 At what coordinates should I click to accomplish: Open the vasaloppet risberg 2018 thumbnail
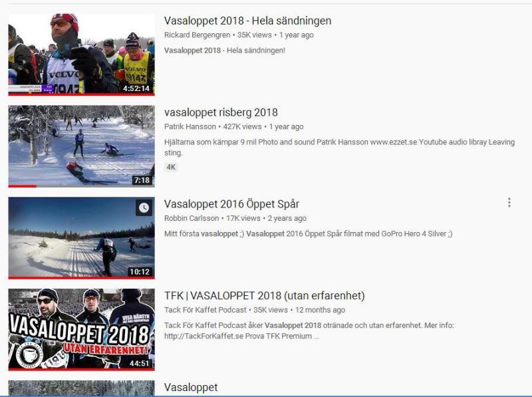coord(81,146)
